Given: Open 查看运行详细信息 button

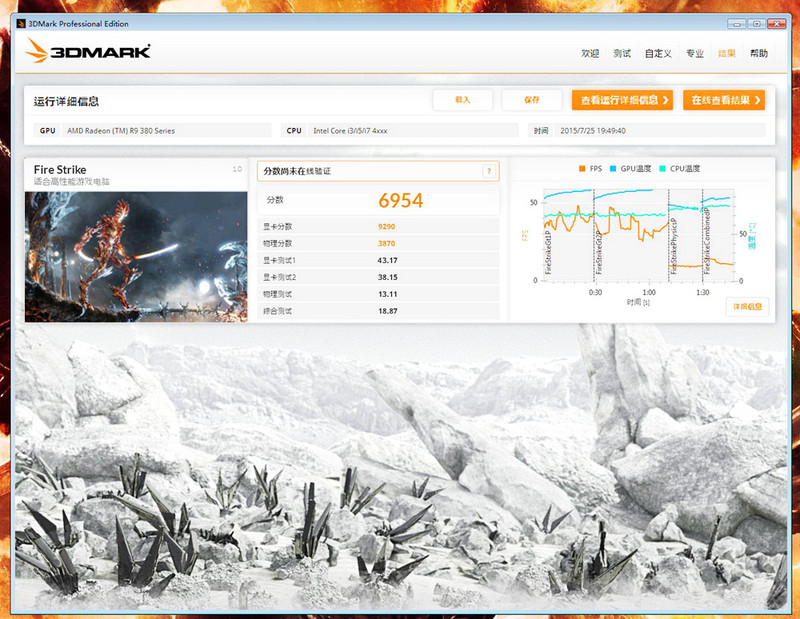Looking at the screenshot, I should [x=622, y=100].
